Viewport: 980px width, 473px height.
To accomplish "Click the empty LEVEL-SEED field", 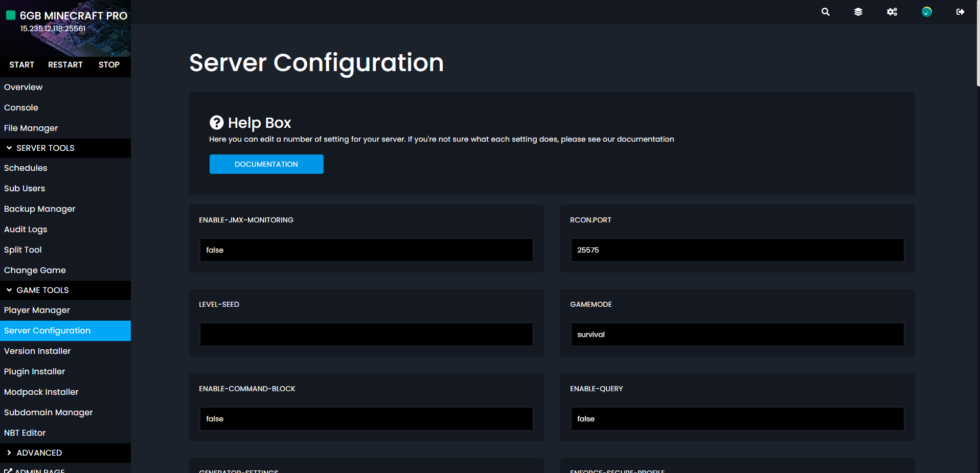I will [366, 334].
